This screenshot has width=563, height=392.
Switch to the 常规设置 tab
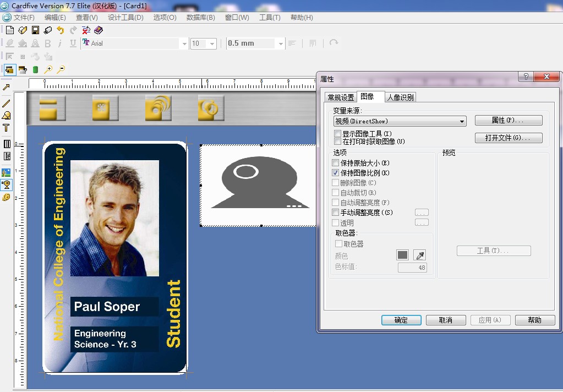[x=341, y=97]
